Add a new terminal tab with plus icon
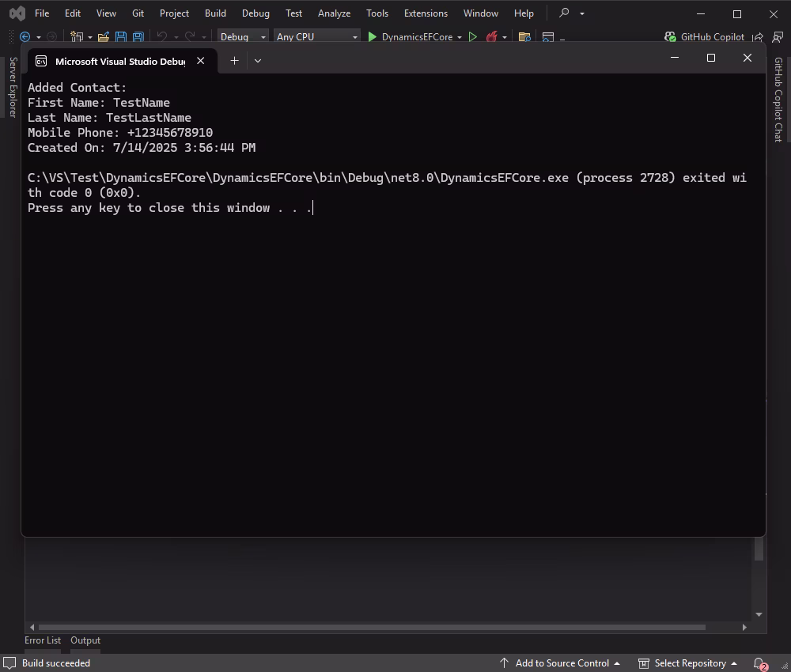Image resolution: width=791 pixels, height=672 pixels. (235, 61)
